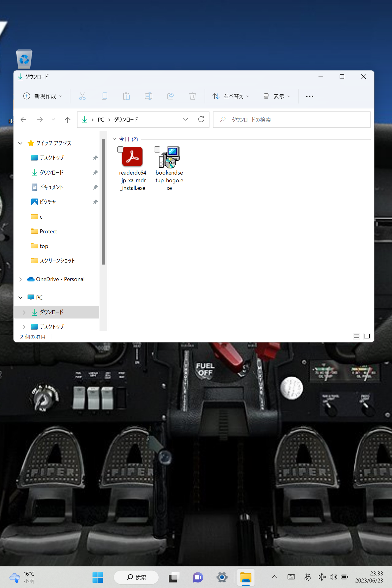The width and height of the screenshot is (392, 588).
Task: Open the Recycle Bin on desktop
Action: [x=24, y=59]
